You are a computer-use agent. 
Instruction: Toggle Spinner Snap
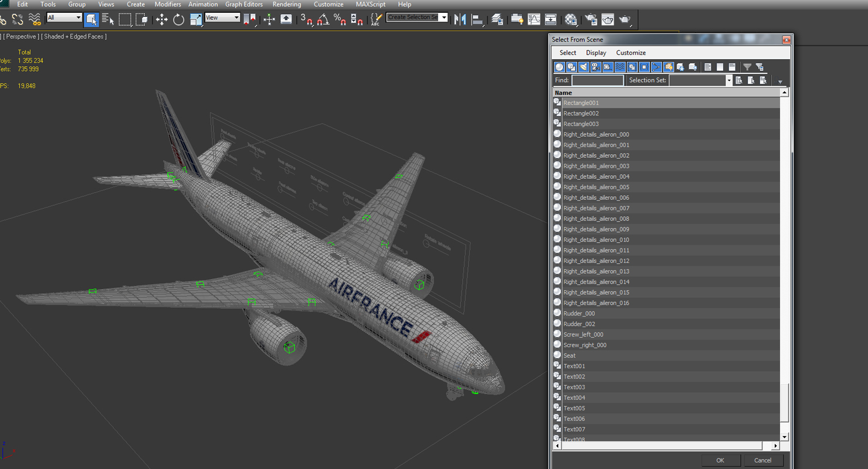point(357,19)
